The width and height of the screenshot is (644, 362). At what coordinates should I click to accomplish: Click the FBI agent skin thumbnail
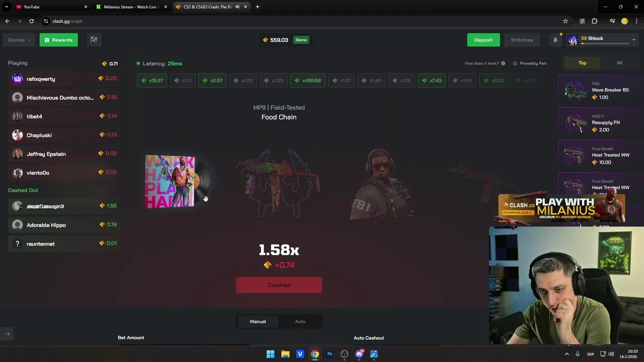tap(382, 184)
